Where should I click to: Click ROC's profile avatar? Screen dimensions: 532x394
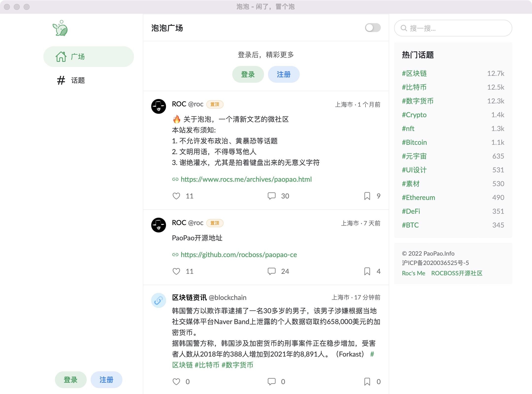(158, 106)
